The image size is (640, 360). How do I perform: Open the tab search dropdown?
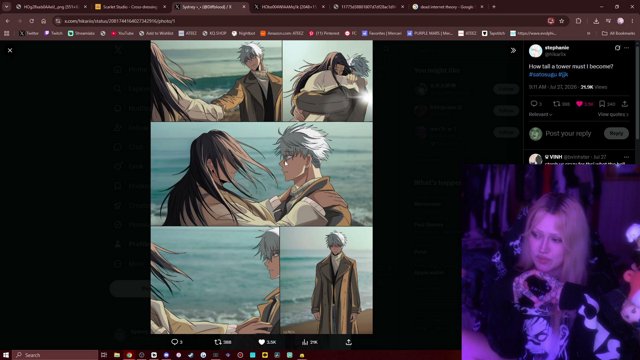click(7, 7)
